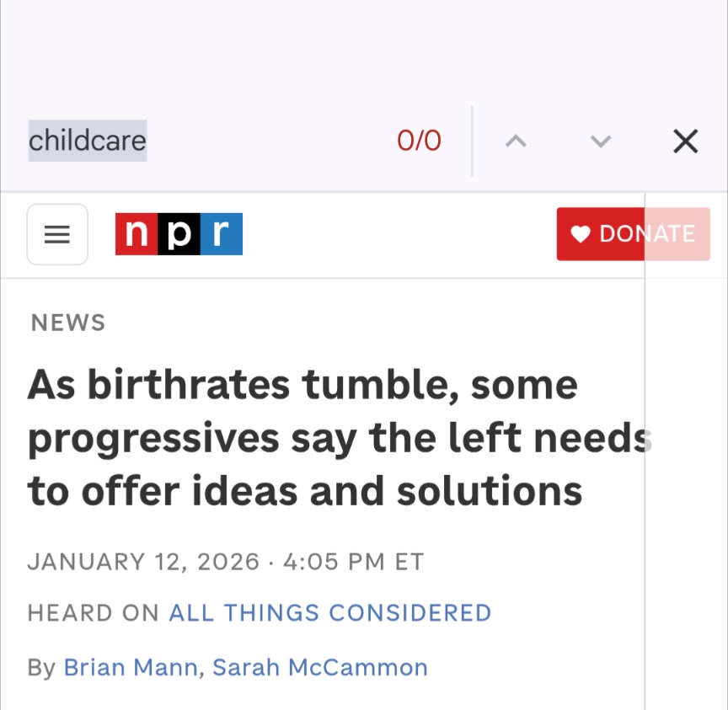Viewport: 728px width, 710px height.
Task: Jump to the next search match
Action: [x=600, y=141]
